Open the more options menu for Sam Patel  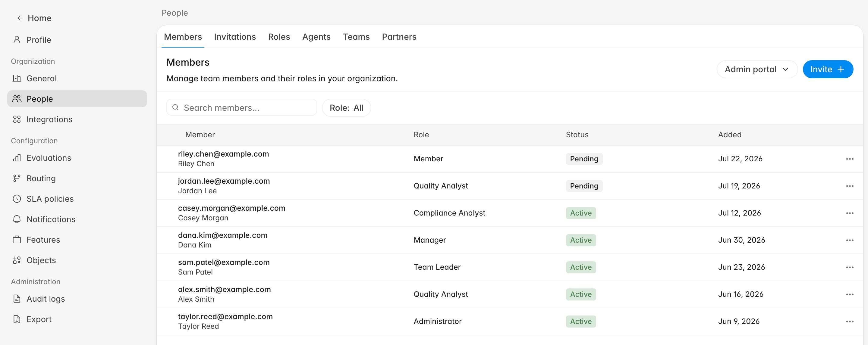pyautogui.click(x=850, y=267)
